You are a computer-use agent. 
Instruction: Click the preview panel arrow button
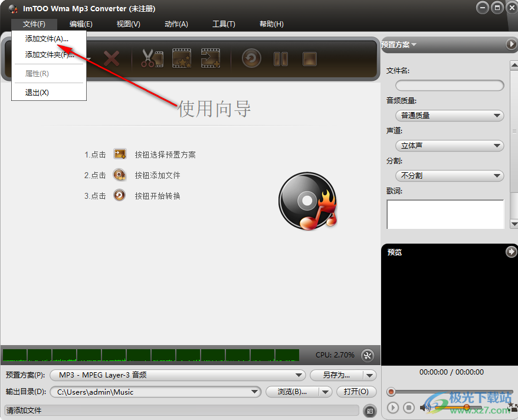click(511, 252)
